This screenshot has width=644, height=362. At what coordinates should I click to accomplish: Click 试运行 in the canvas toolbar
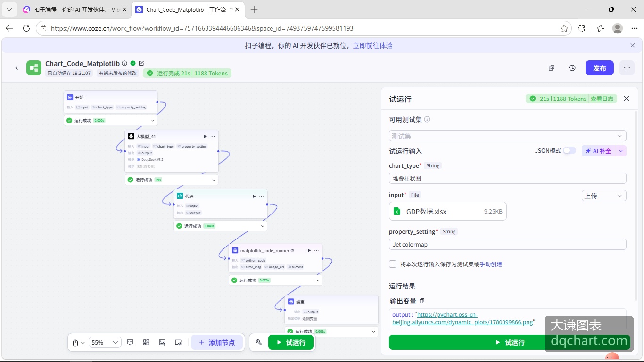(x=291, y=342)
